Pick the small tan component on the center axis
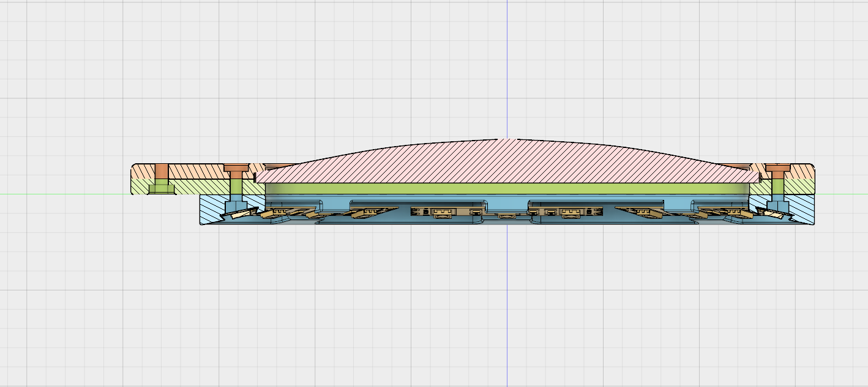 click(x=506, y=216)
